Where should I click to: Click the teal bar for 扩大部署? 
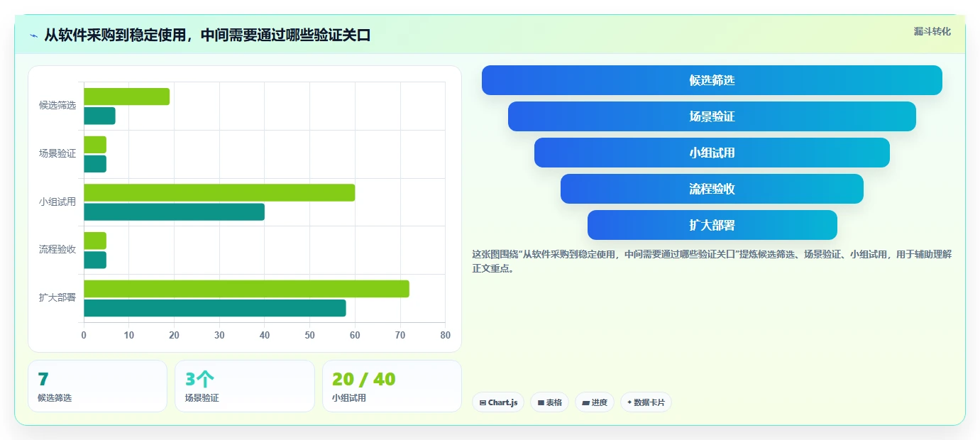pos(215,308)
